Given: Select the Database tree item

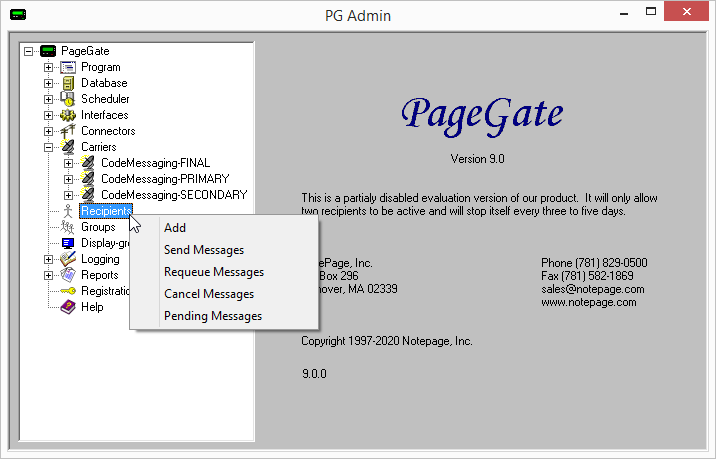Looking at the screenshot, I should click(104, 83).
